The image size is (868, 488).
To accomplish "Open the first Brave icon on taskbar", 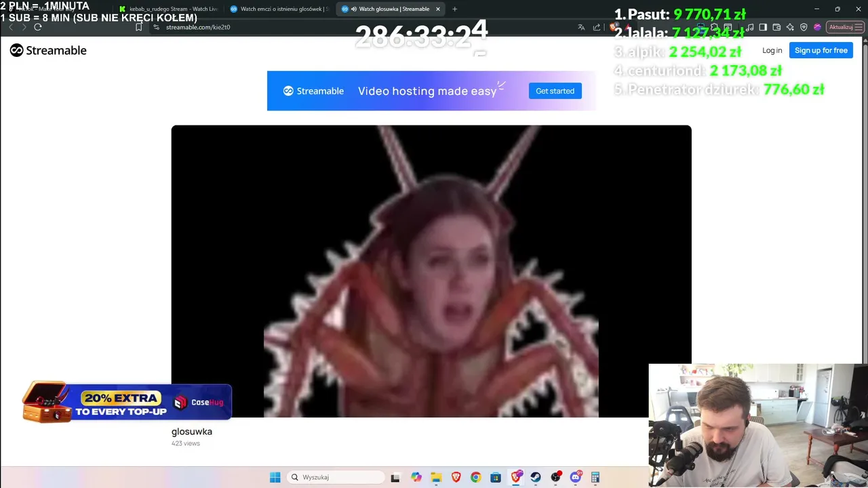I will coord(456,477).
